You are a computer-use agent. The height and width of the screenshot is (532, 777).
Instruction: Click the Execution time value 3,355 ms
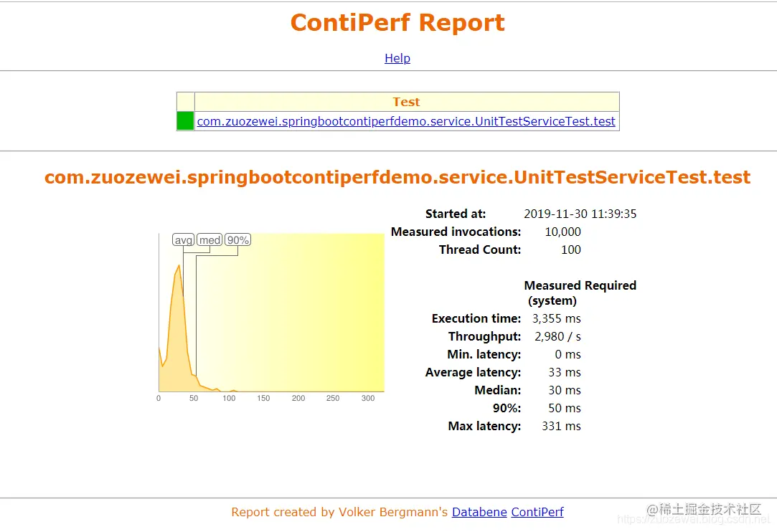pos(557,318)
